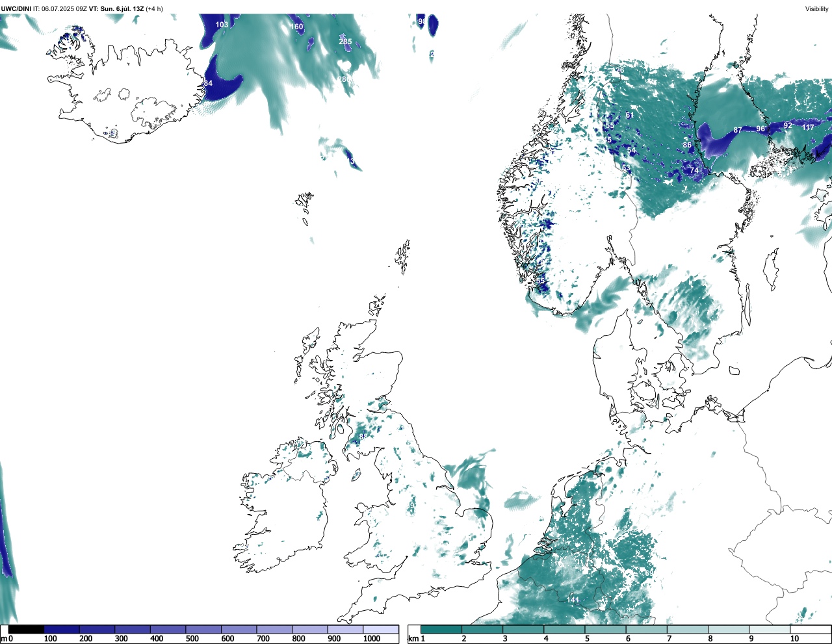Click the '300' tick in meters legend
The height and width of the screenshot is (644, 832).
[x=121, y=639]
